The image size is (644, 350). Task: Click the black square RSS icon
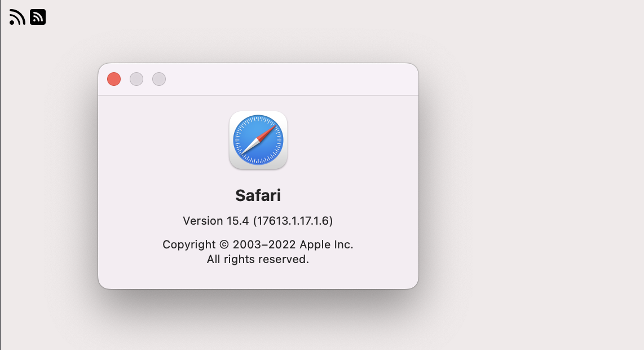38,17
